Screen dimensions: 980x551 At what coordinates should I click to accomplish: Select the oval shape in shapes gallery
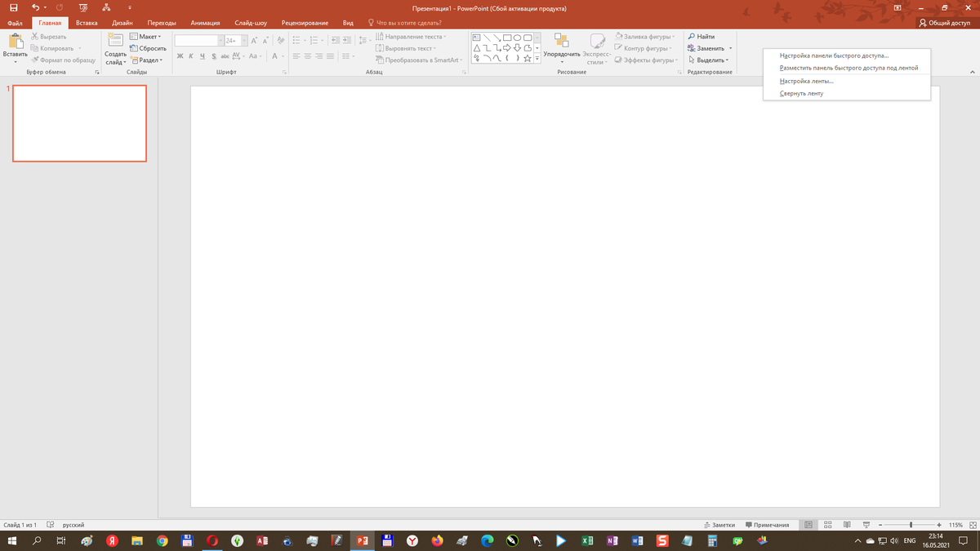[517, 37]
